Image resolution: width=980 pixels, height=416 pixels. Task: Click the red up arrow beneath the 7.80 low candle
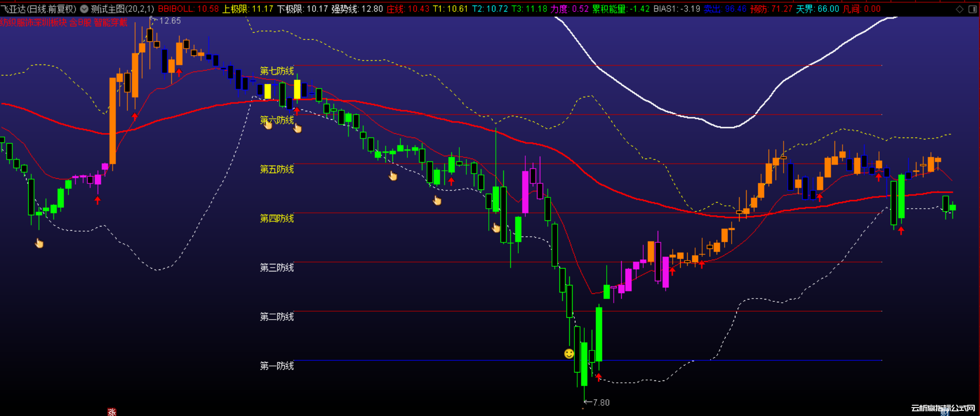598,377
